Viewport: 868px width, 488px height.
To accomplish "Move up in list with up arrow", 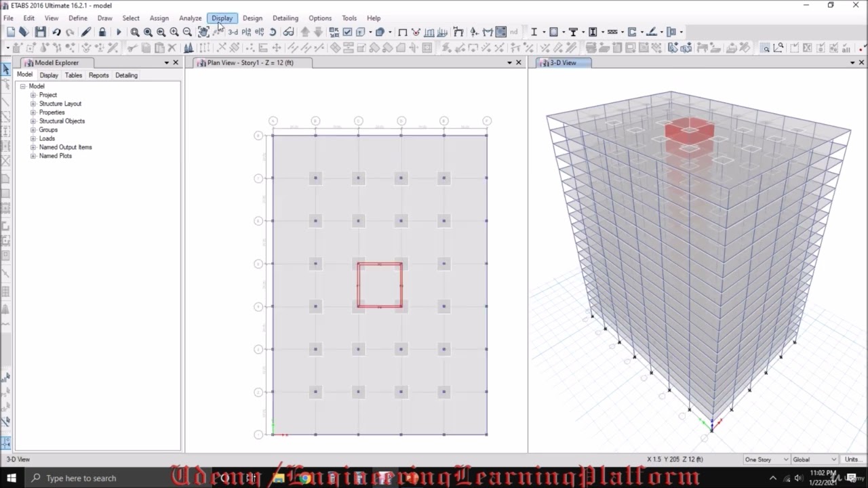I will coord(305,32).
